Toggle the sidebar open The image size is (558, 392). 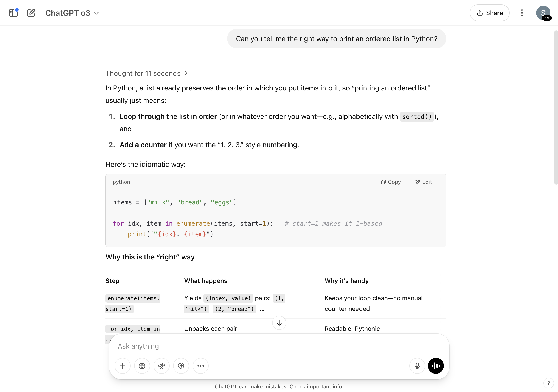pos(13,13)
